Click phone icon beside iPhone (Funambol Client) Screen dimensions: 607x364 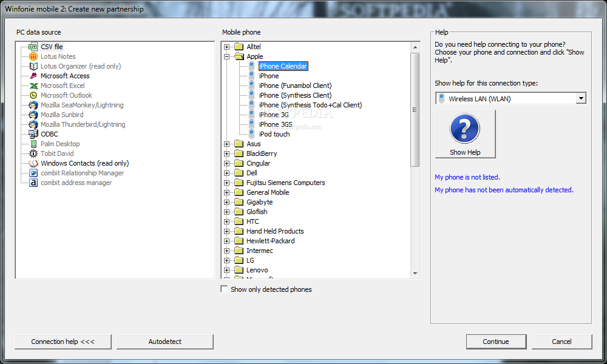252,86
